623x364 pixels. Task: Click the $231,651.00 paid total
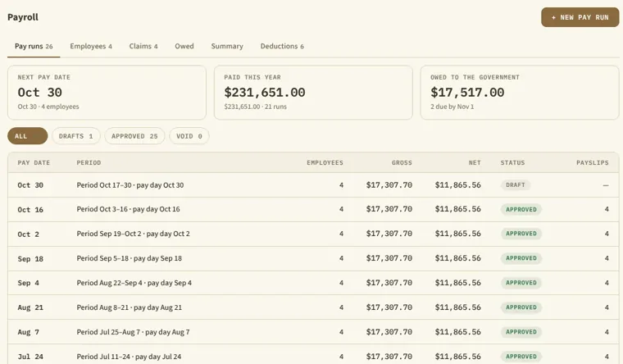tap(265, 93)
